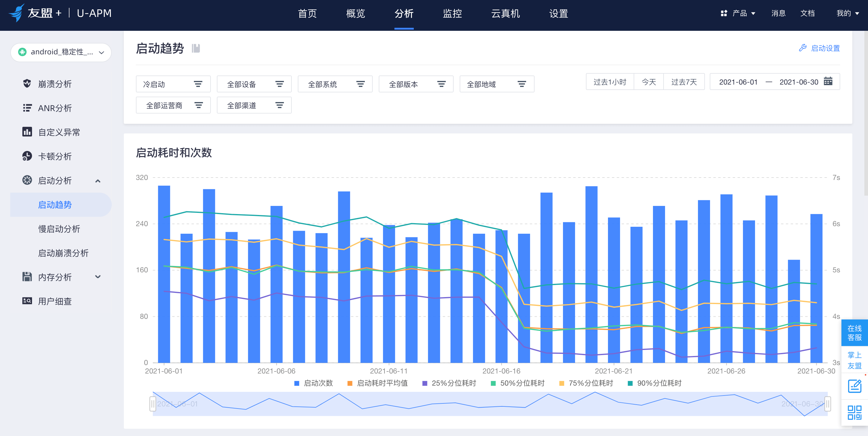Viewport: 868px width, 436px height.
Task: Expand the android app selector dropdown
Action: point(61,52)
